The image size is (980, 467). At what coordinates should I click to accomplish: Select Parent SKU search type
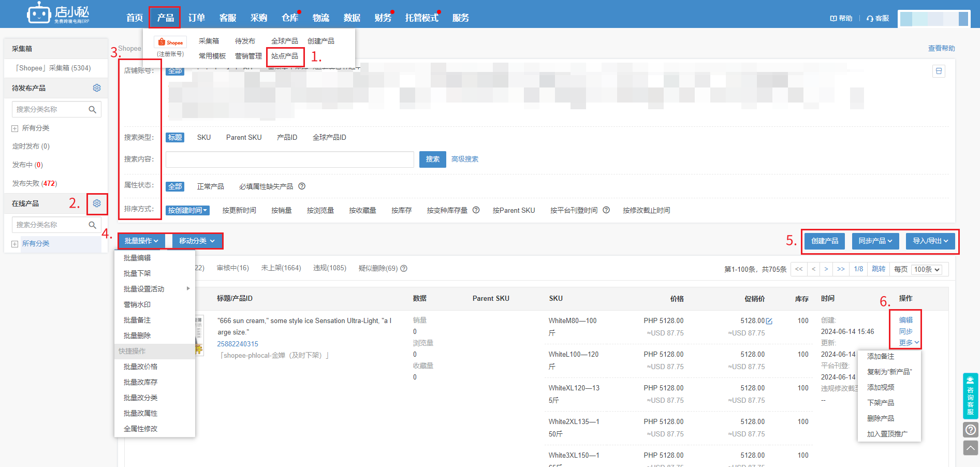click(244, 137)
